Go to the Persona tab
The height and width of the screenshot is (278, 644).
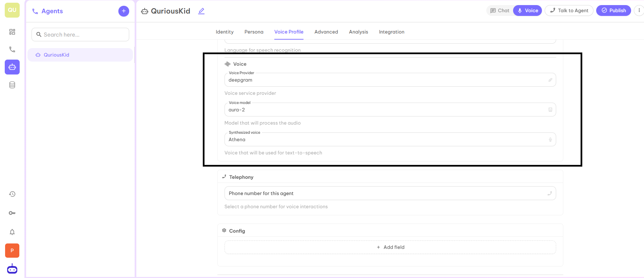tap(254, 32)
